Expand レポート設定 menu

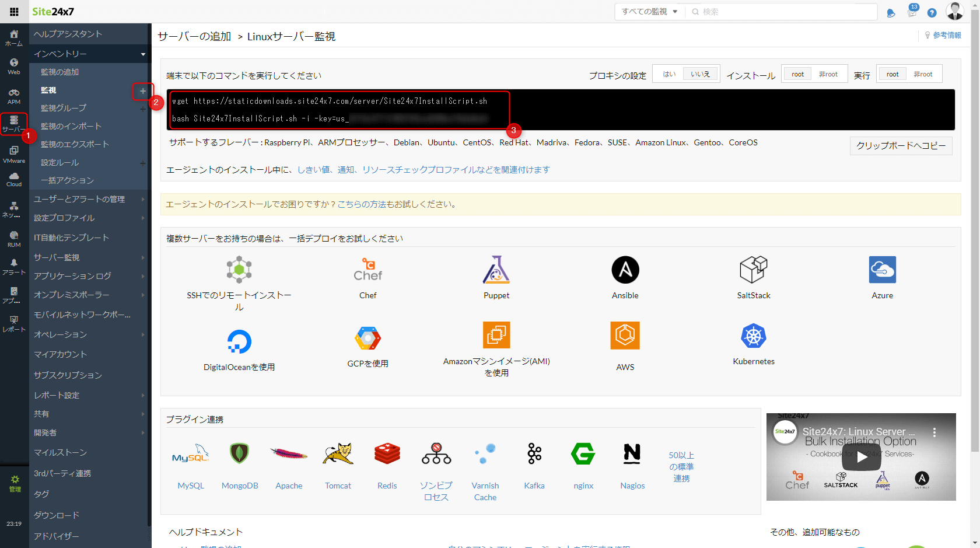(x=88, y=395)
